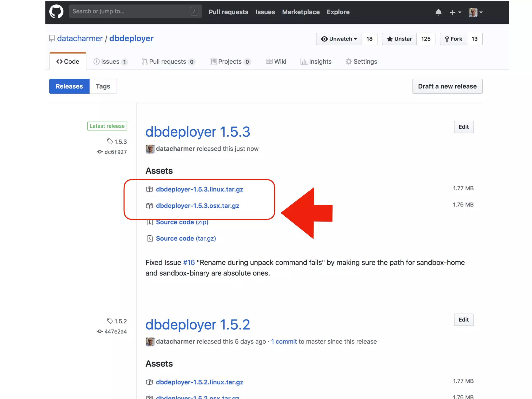This screenshot has width=532, height=399.
Task: Open the notifications bell
Action: 438,12
